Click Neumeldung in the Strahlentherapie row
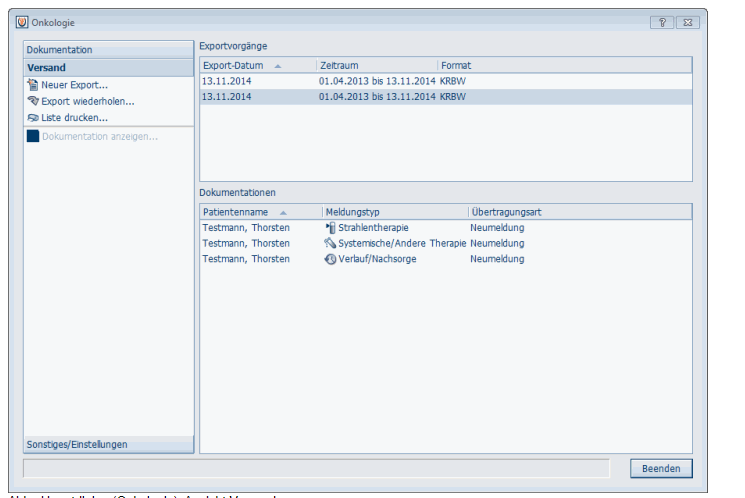 pos(497,228)
